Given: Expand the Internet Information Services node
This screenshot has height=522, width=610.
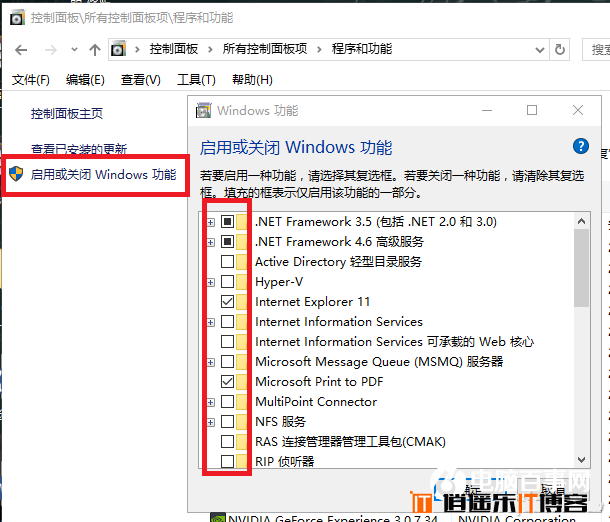Looking at the screenshot, I should (x=210, y=322).
